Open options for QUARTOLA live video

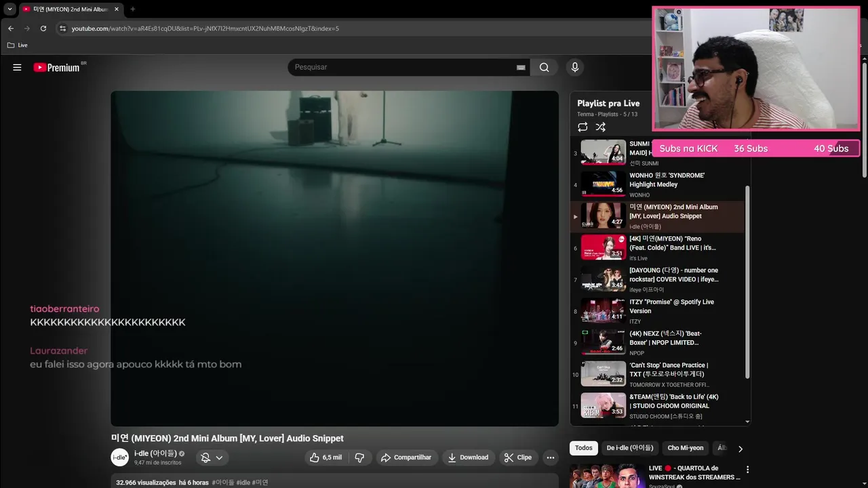point(747,470)
